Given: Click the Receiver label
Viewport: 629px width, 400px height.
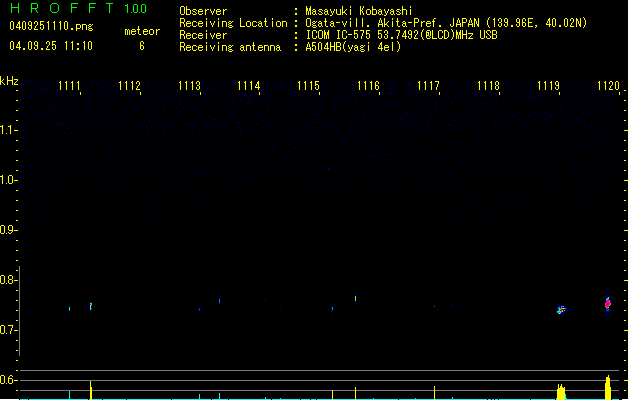Looking at the screenshot, I should pyautogui.click(x=203, y=35).
